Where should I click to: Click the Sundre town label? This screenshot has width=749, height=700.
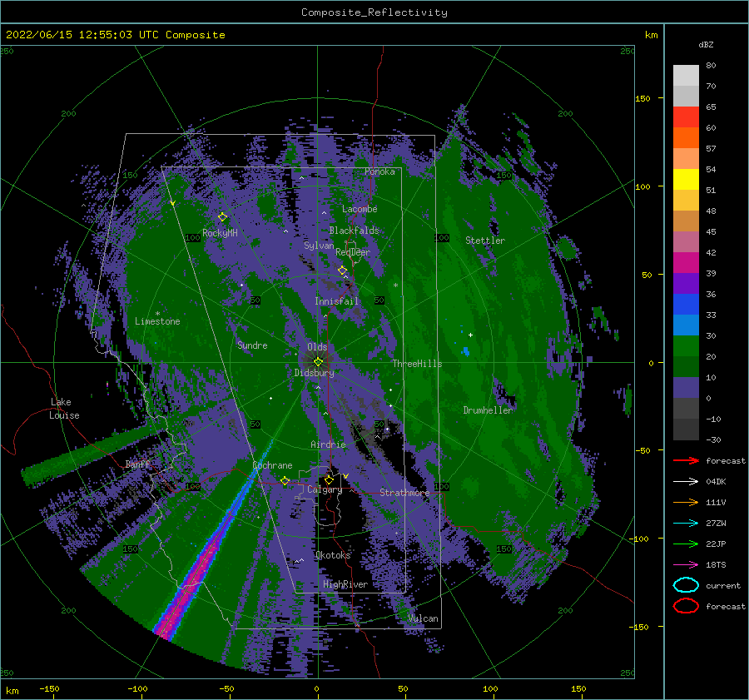click(x=252, y=345)
